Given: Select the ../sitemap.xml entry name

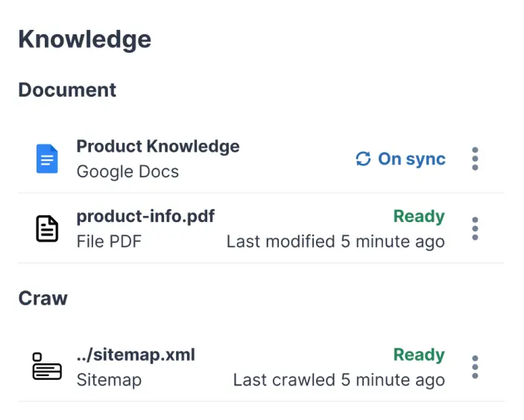Looking at the screenshot, I should [136, 354].
